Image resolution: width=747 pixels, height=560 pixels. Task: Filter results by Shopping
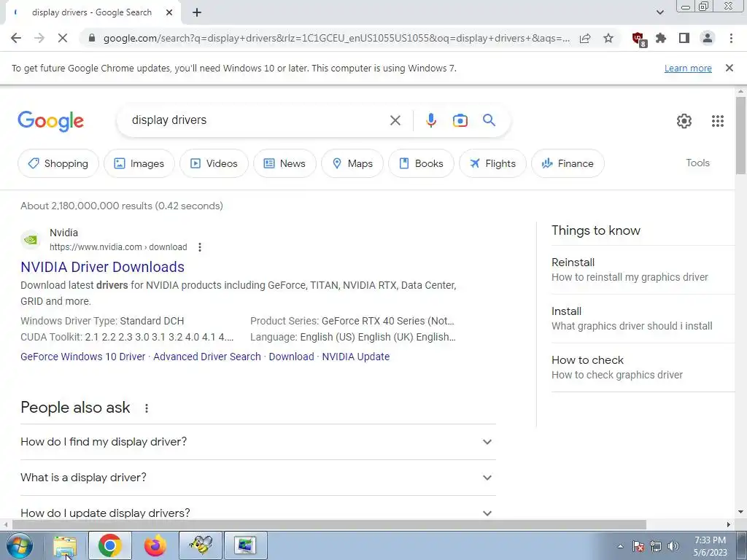[x=58, y=163]
